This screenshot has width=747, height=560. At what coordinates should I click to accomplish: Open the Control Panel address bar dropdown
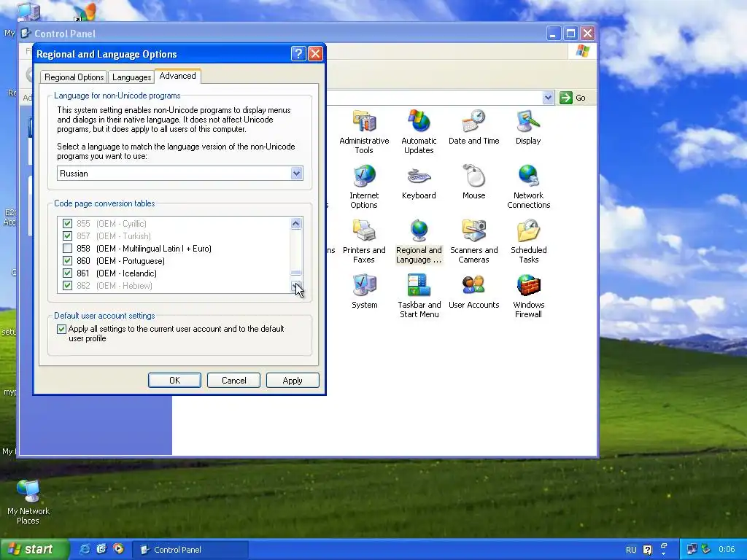[548, 98]
